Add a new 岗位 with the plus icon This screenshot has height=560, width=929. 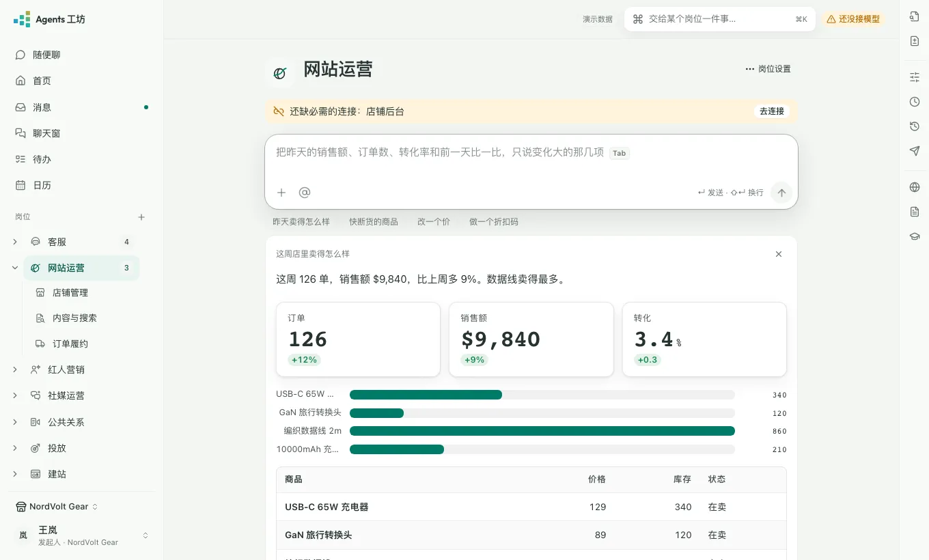[141, 217]
